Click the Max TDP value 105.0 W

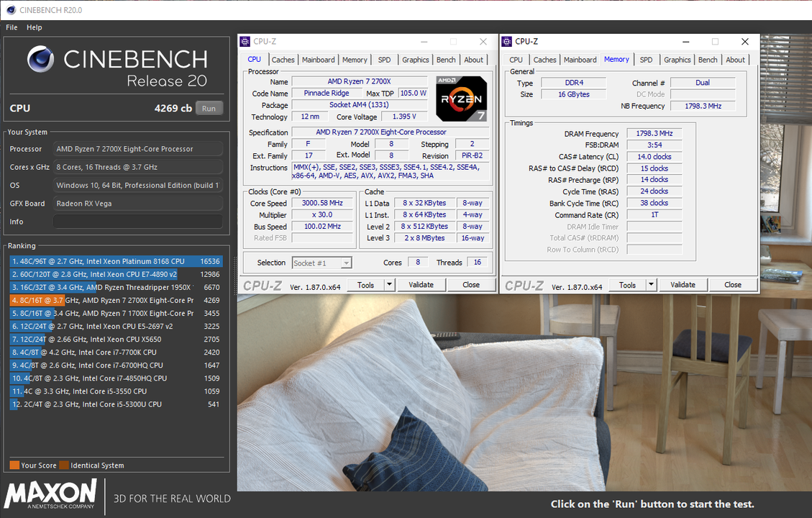click(x=414, y=94)
